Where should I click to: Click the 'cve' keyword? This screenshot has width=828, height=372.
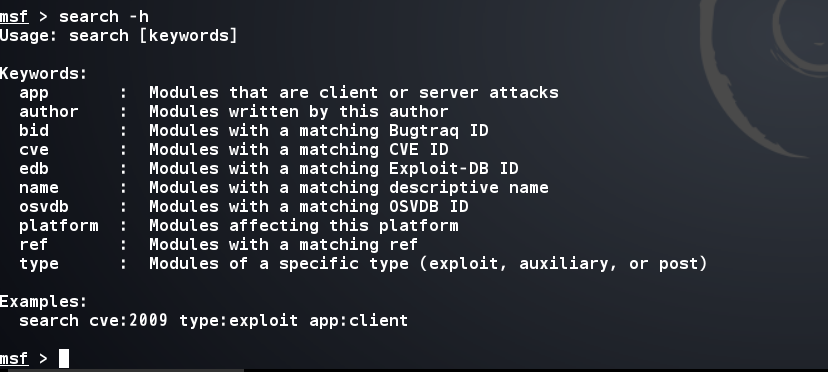pyautogui.click(x=34, y=150)
